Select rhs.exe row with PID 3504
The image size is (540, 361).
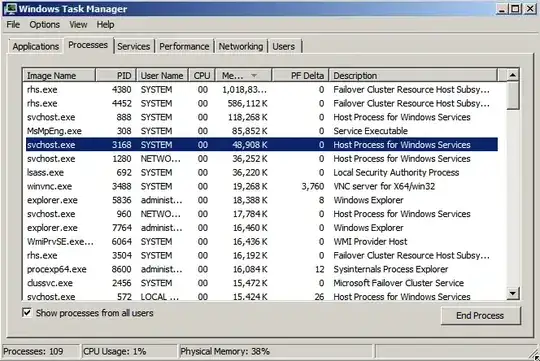point(262,255)
